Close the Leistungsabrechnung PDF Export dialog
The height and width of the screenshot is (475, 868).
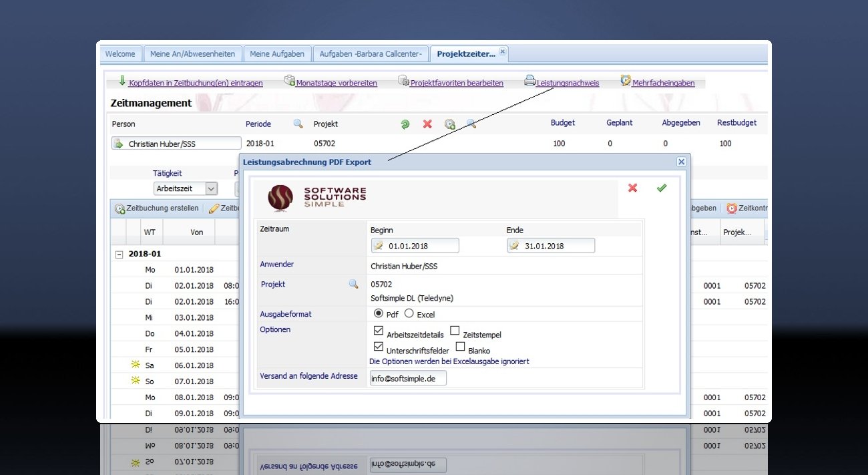pyautogui.click(x=681, y=162)
